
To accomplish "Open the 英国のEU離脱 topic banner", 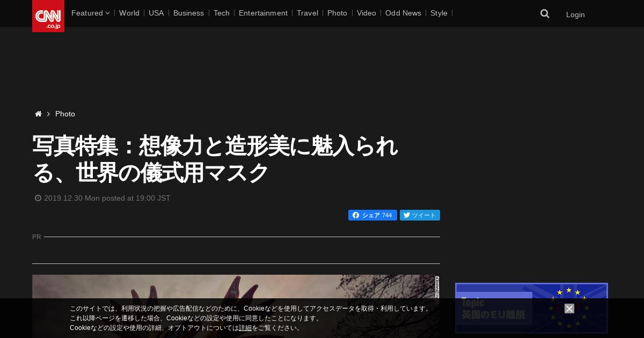I will [x=531, y=308].
